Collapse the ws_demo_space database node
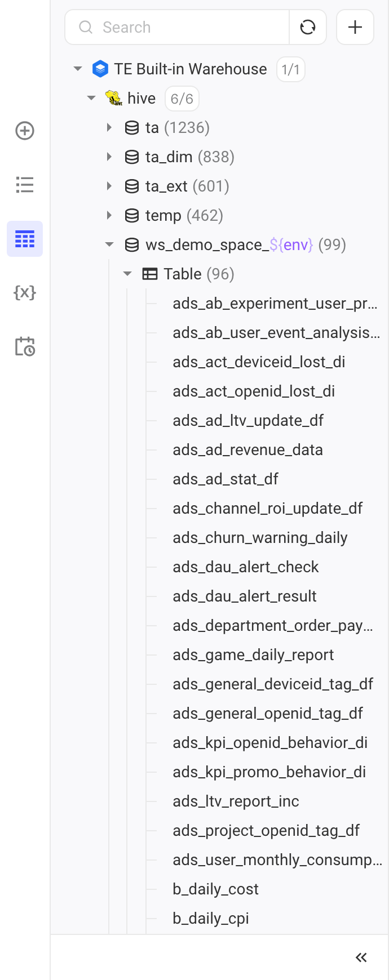The image size is (389, 980). tap(109, 244)
